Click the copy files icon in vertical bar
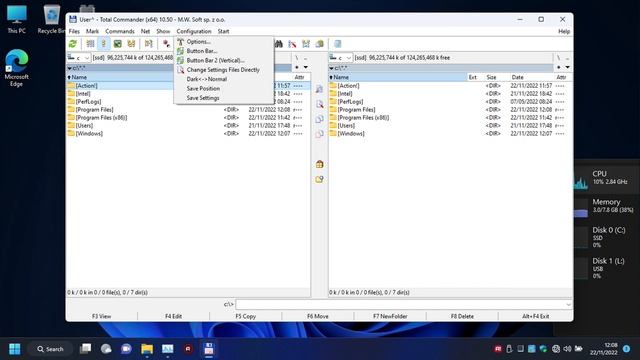640x360 pixels. pyautogui.click(x=319, y=119)
